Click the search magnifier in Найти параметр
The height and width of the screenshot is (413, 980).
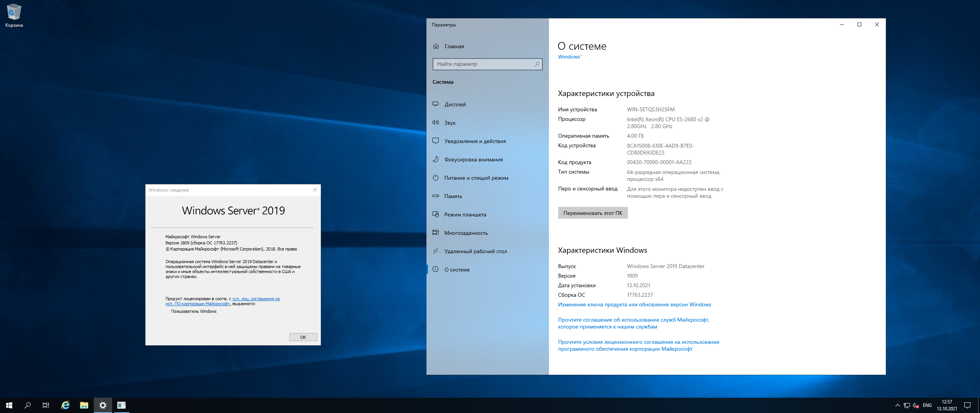537,64
